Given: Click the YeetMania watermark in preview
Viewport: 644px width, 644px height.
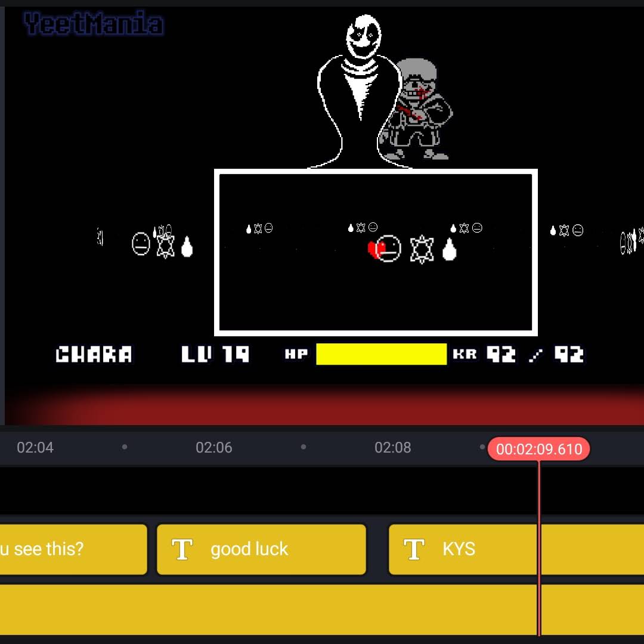Looking at the screenshot, I should click(94, 23).
